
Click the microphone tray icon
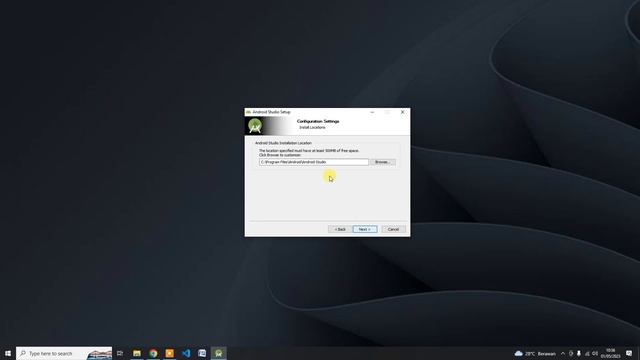click(579, 353)
